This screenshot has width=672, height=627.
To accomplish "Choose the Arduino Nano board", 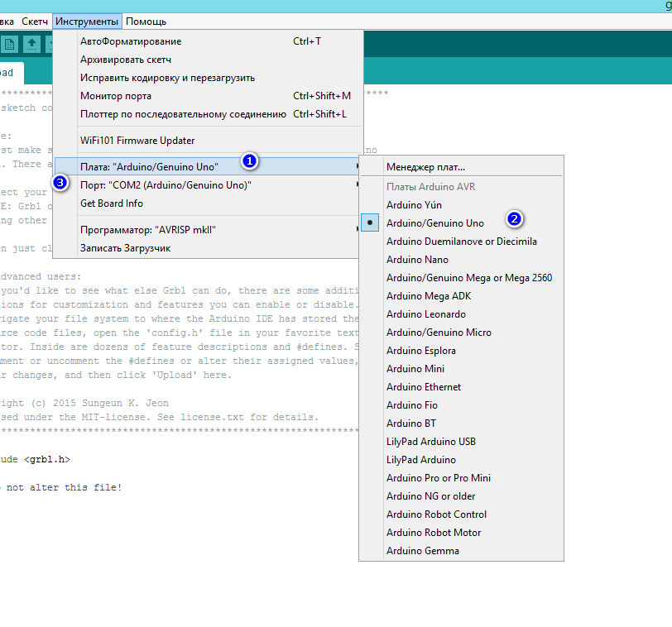I will tap(461, 260).
